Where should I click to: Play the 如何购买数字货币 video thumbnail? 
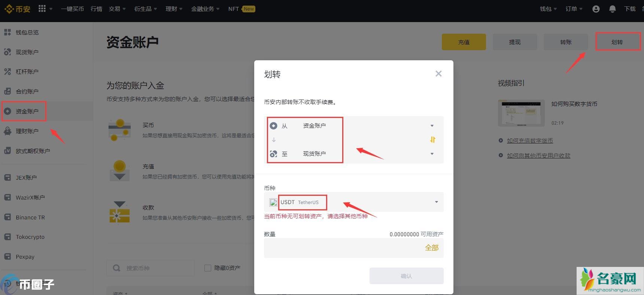(521, 113)
